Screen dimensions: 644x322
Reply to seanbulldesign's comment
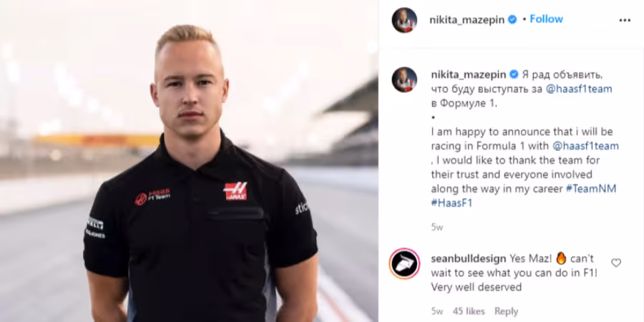pos(506,311)
